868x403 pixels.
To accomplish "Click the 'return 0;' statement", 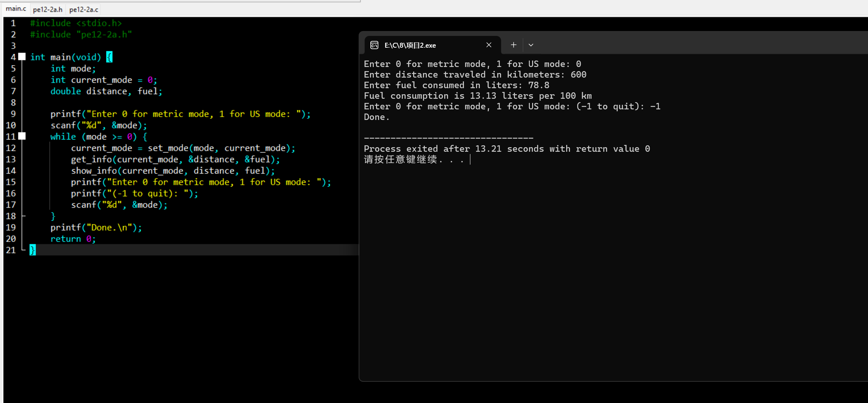I will [x=73, y=239].
